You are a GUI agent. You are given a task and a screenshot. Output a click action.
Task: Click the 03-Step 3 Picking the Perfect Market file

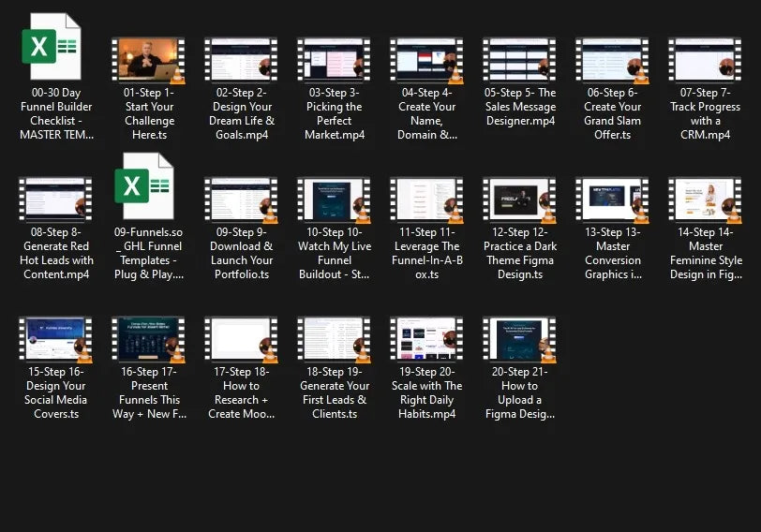click(335, 61)
